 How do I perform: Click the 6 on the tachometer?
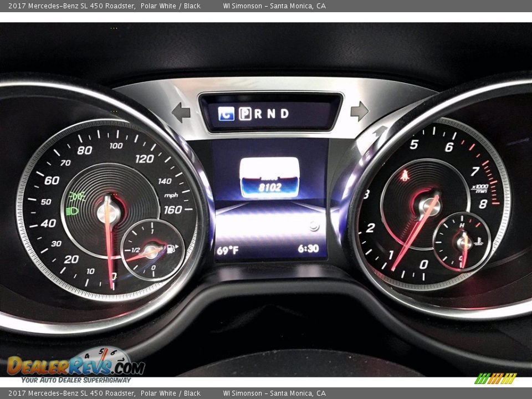click(x=449, y=147)
